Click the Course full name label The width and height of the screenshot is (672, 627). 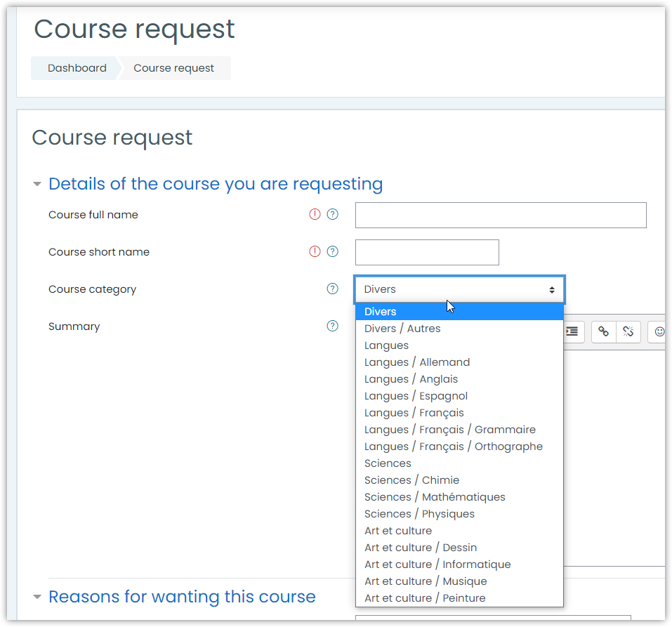coord(93,215)
